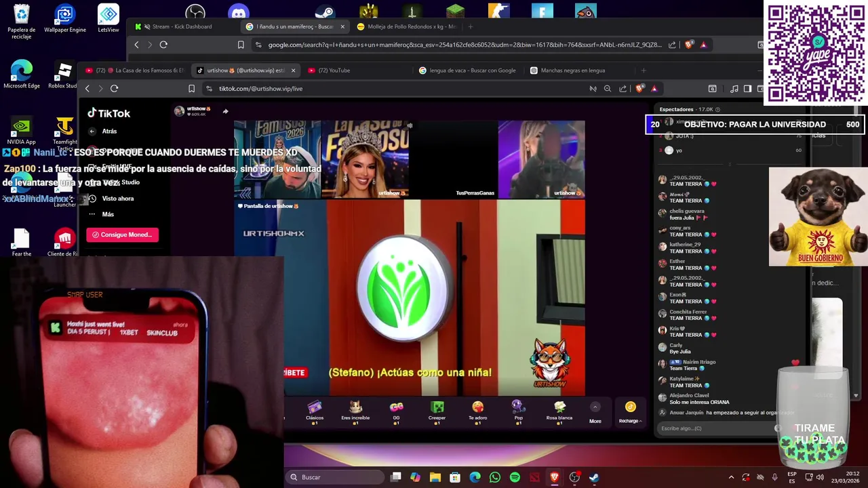Send the Te adoro gift

click(x=477, y=411)
